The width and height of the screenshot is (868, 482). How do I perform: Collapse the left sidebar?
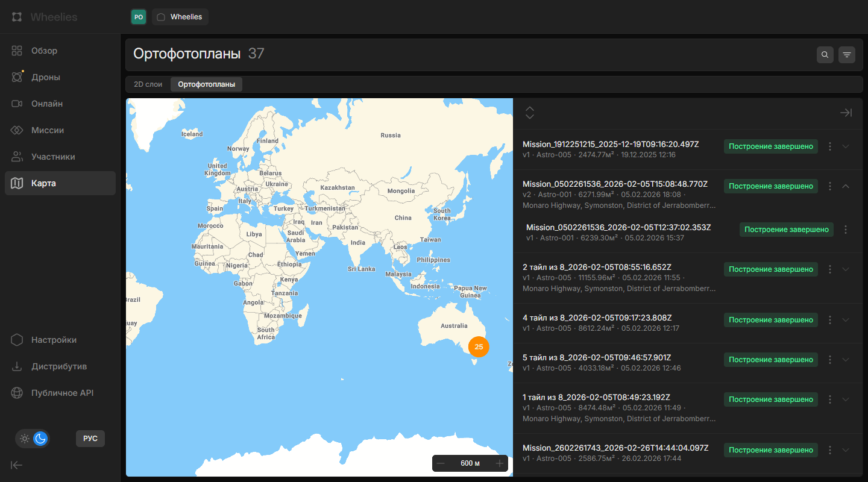click(17, 465)
